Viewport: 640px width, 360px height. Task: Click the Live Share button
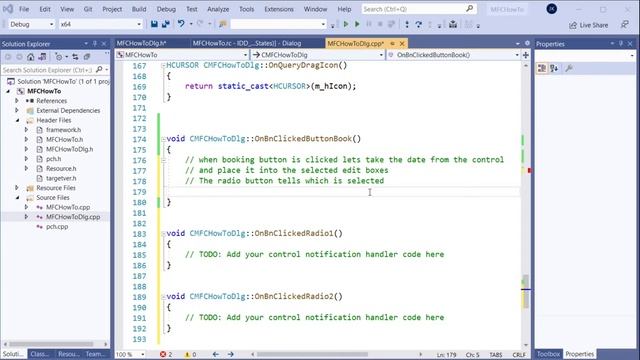(x=589, y=25)
